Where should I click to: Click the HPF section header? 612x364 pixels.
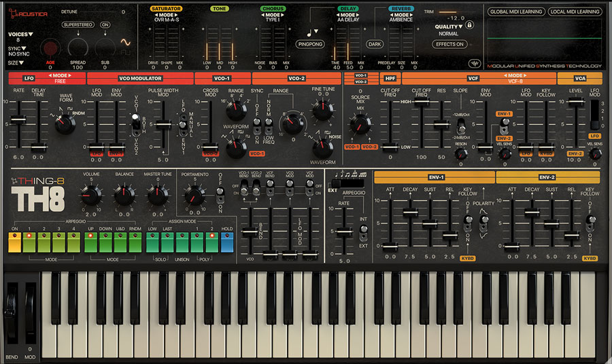click(390, 78)
